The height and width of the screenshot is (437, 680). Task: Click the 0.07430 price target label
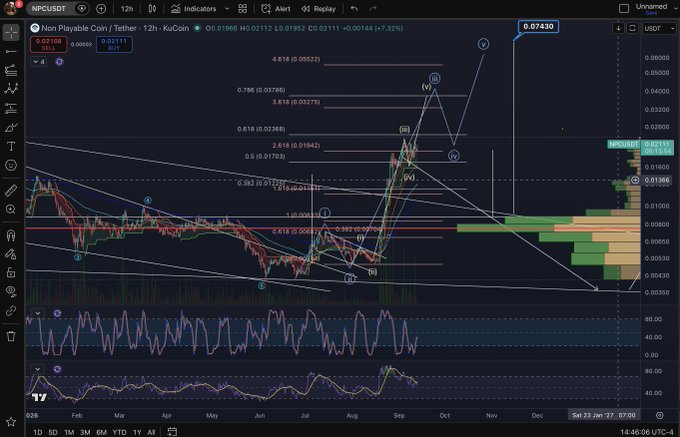tap(538, 26)
